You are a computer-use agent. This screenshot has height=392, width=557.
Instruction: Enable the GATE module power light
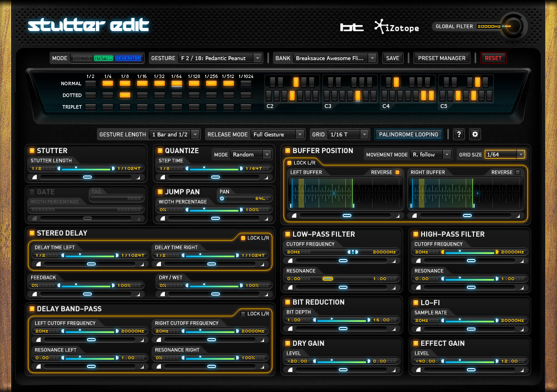[x=32, y=192]
